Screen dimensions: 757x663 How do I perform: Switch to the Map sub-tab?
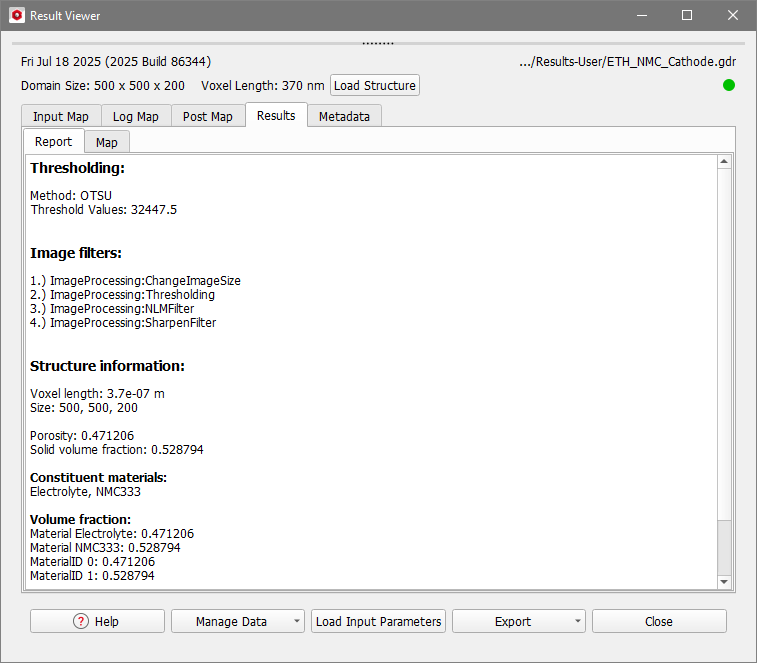point(106,142)
